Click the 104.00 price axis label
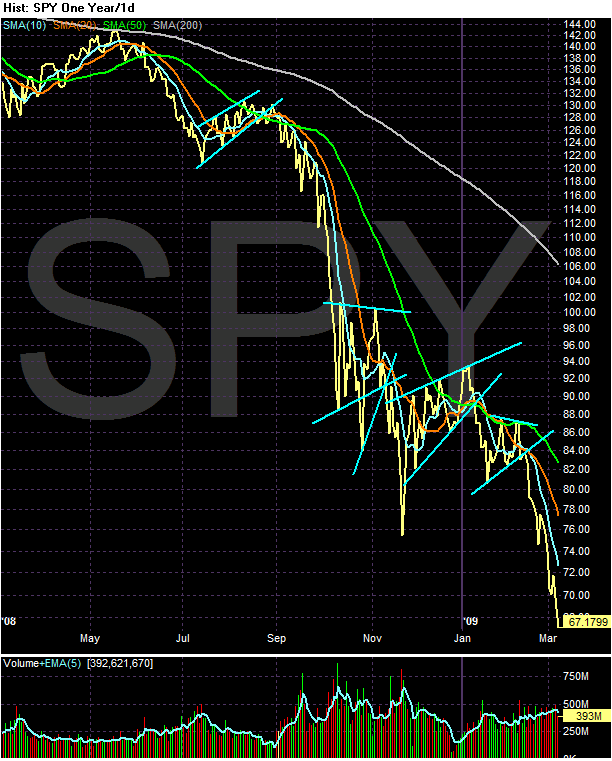The width and height of the screenshot is (612, 761). click(579, 281)
